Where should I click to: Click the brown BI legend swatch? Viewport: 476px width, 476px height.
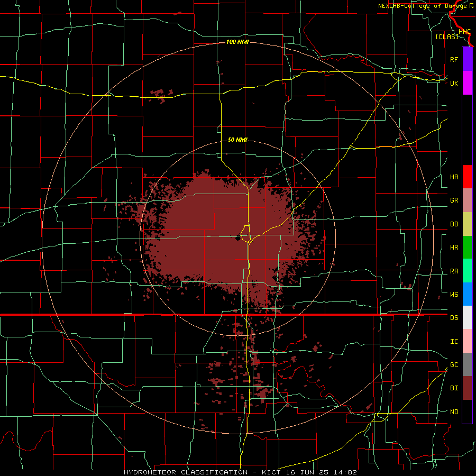[467, 388]
